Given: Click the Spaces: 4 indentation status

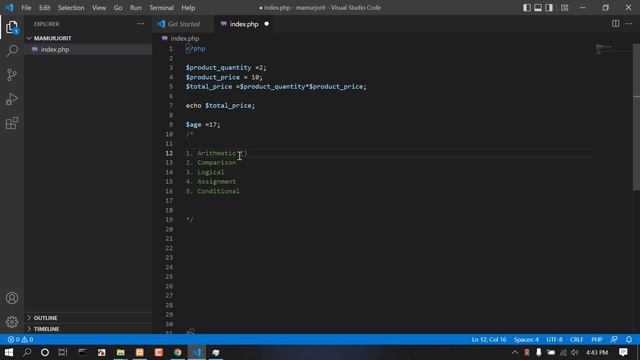Looking at the screenshot, I should pos(526,340).
